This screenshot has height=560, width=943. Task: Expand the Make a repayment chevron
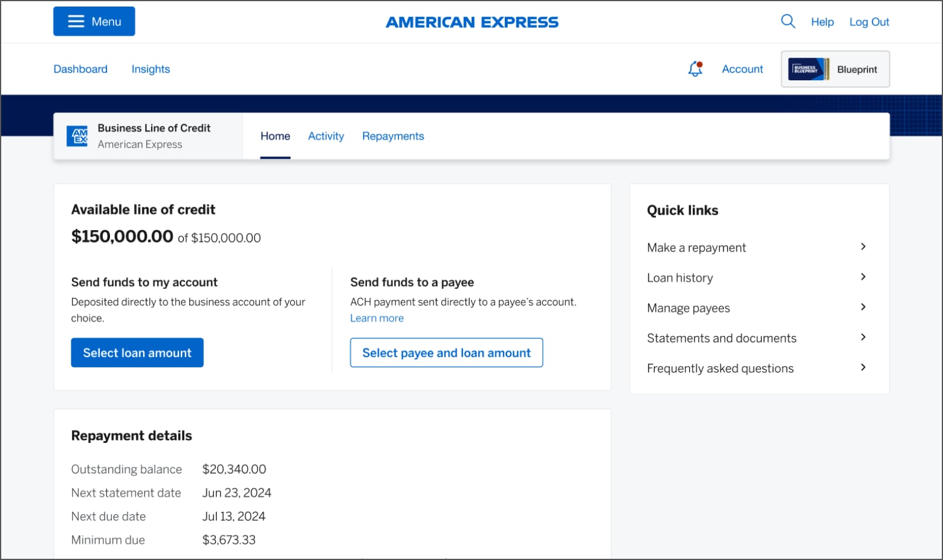point(863,246)
